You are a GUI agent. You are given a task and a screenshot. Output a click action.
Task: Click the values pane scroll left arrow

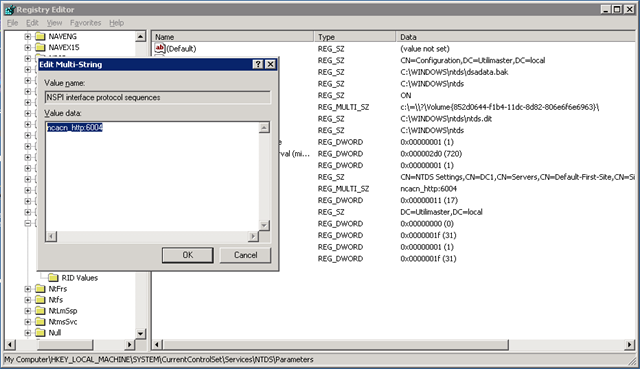coord(157,345)
